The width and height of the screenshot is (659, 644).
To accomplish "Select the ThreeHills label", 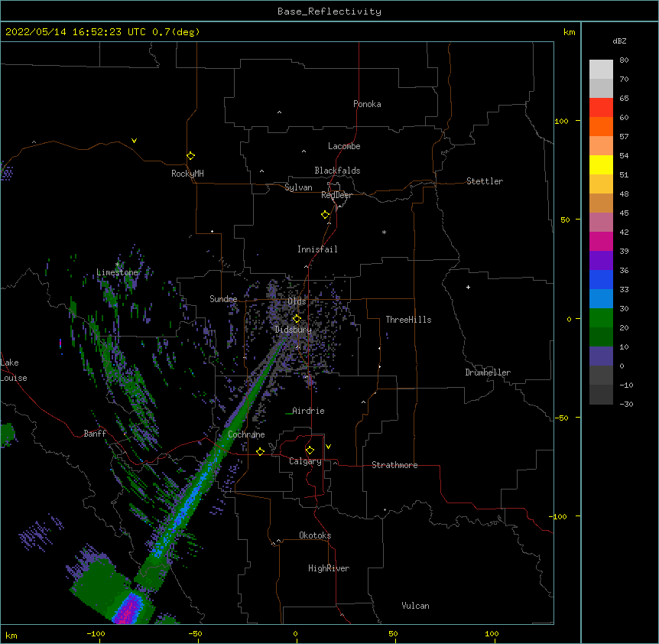I will pos(408,320).
